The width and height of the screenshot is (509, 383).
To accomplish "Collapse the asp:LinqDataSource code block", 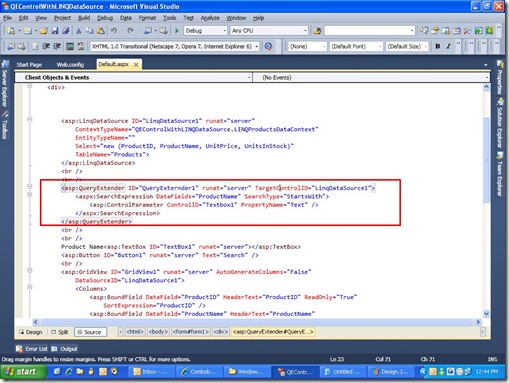I will click(30, 119).
